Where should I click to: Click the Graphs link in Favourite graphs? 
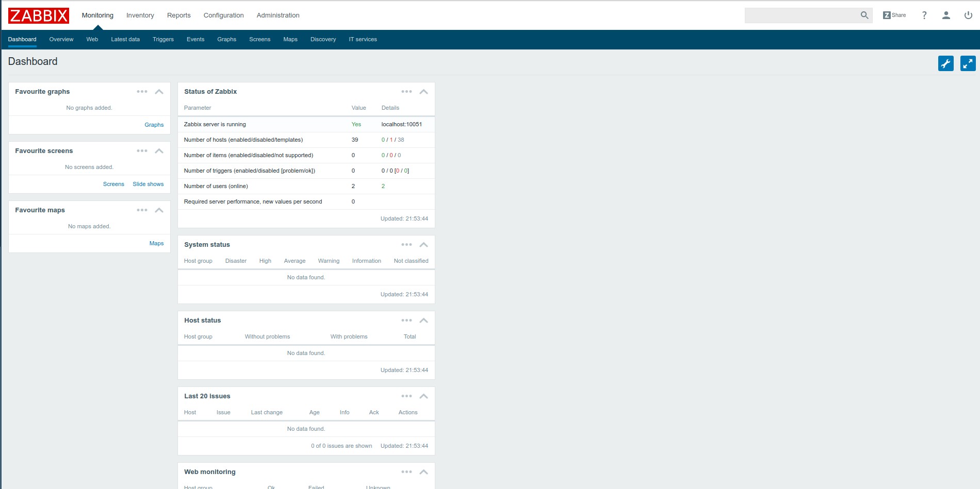pyautogui.click(x=154, y=125)
